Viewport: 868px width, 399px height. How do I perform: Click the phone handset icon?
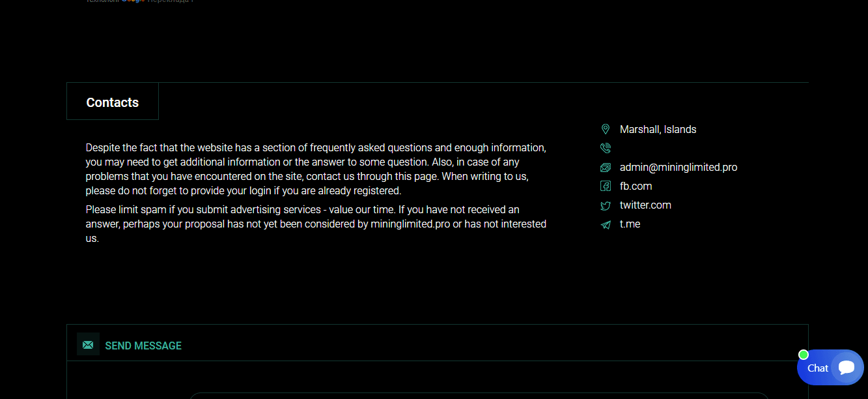(x=606, y=148)
